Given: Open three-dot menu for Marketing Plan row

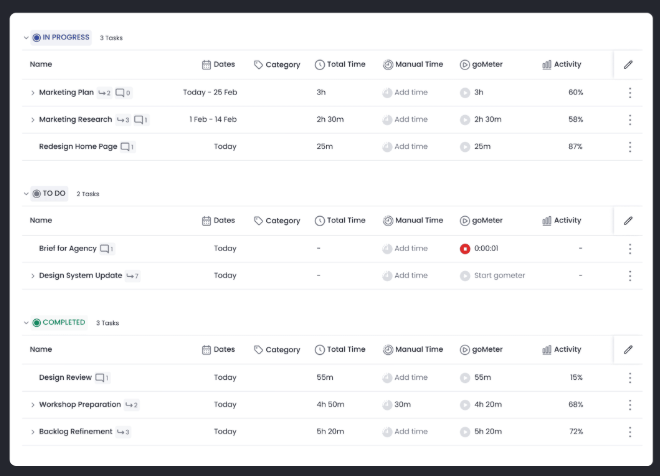Looking at the screenshot, I should click(629, 93).
